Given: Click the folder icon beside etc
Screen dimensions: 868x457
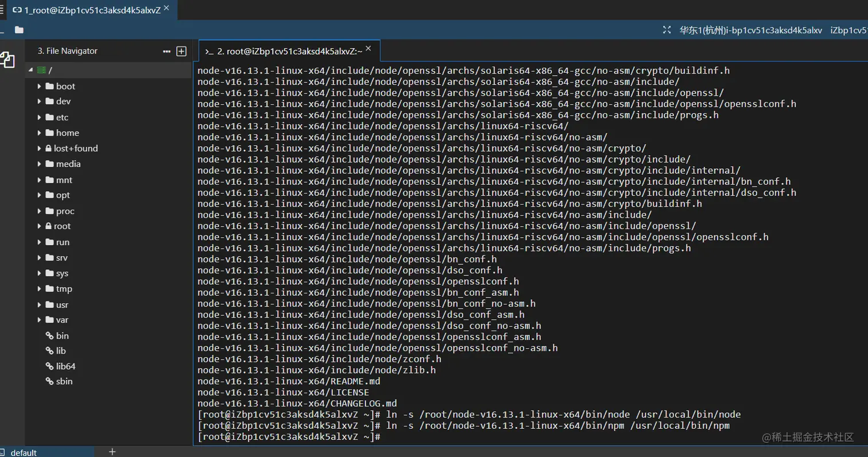Looking at the screenshot, I should [x=49, y=117].
